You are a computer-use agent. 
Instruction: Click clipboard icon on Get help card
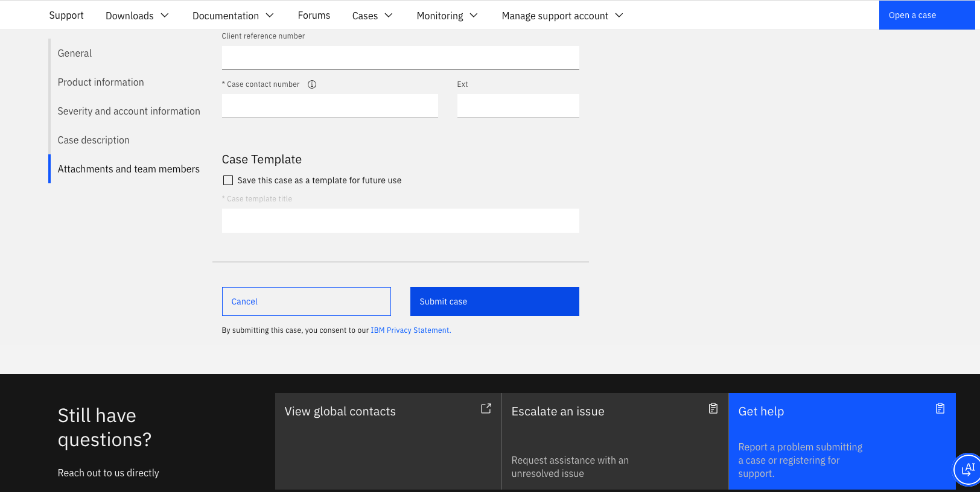(940, 409)
